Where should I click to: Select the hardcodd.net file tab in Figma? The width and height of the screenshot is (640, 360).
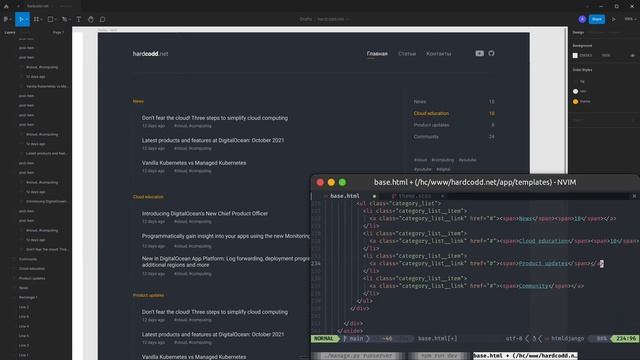[x=38, y=6]
